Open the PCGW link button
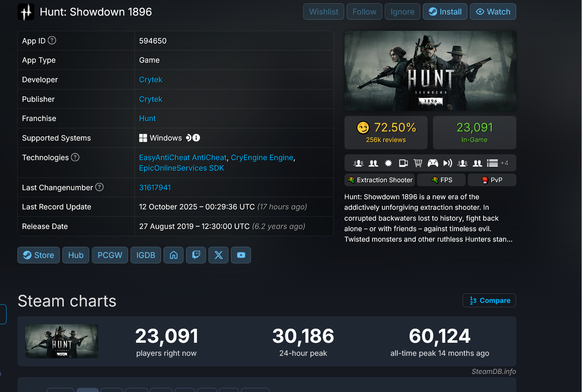Image resolution: width=582 pixels, height=392 pixels. coord(110,255)
